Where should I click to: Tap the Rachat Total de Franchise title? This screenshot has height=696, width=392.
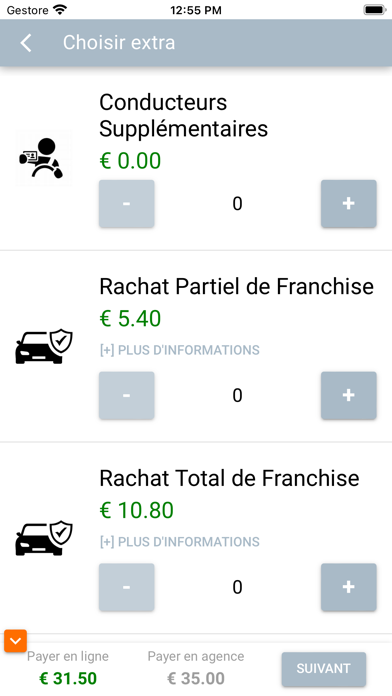tap(229, 478)
